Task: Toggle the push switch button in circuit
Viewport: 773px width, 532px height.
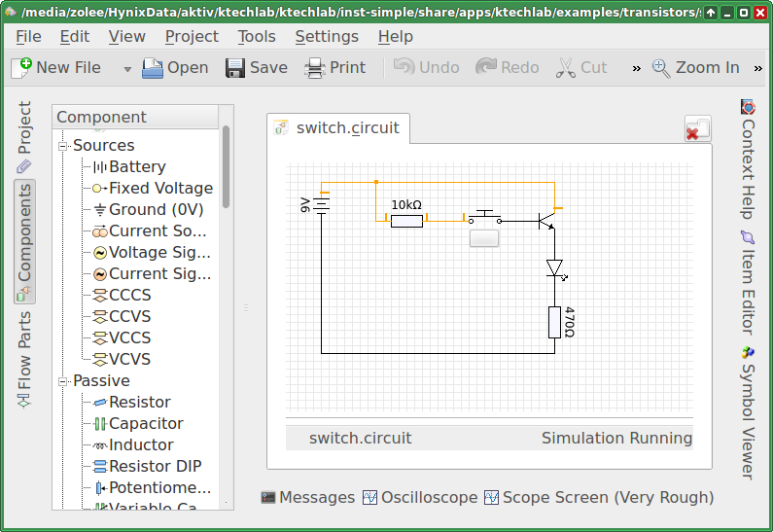Action: 484,238
